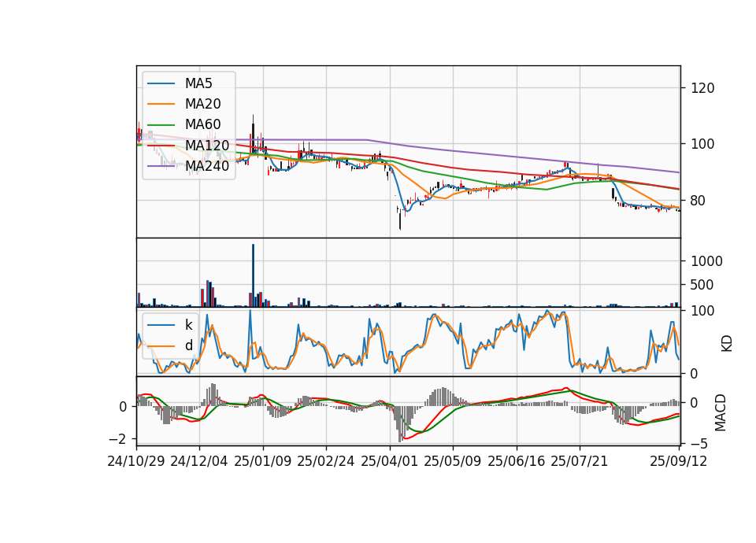Click the orange MA20 legend line swatch
The width and height of the screenshot is (756, 543).
(161, 105)
